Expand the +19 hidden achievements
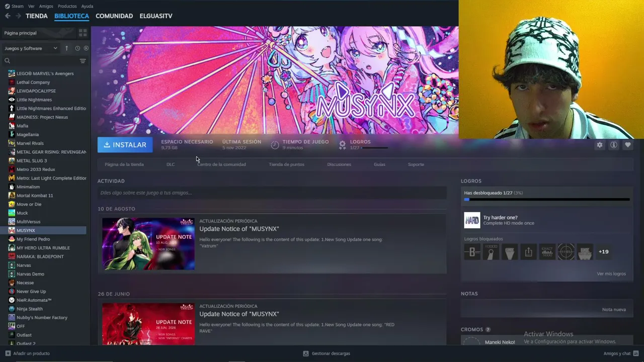Screen dimensions: 644x362 tap(603, 252)
